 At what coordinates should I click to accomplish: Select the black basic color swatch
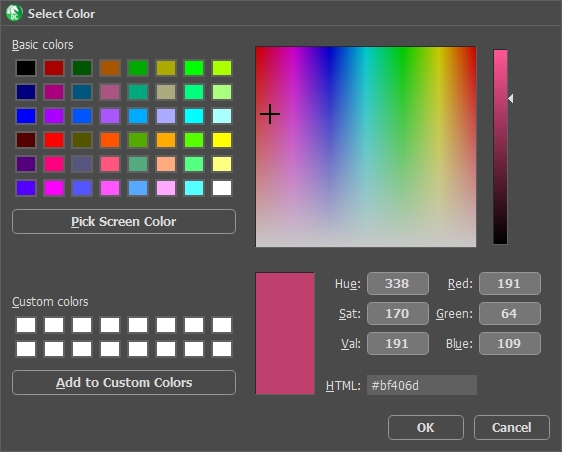click(26, 68)
